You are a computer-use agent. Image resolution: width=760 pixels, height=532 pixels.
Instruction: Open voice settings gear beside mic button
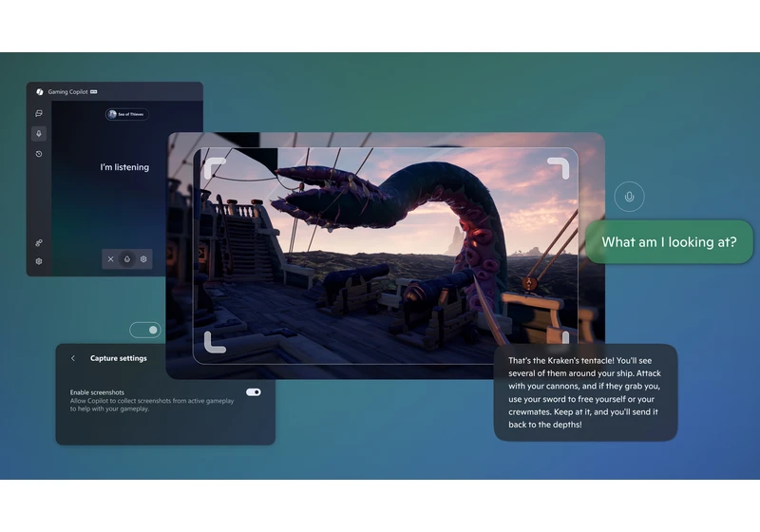(143, 259)
